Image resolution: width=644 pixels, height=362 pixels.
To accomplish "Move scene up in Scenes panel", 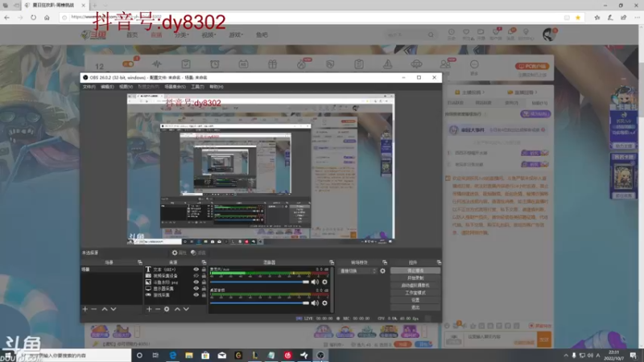I will tap(105, 309).
